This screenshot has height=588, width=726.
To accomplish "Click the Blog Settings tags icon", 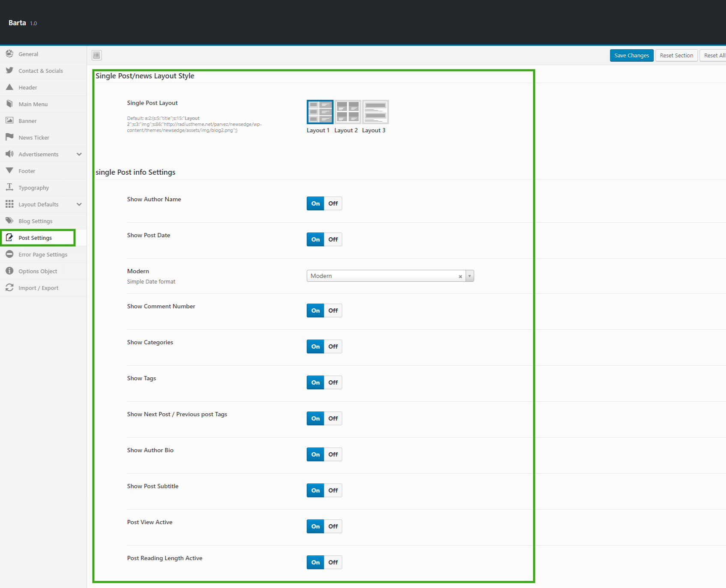I will click(9, 221).
